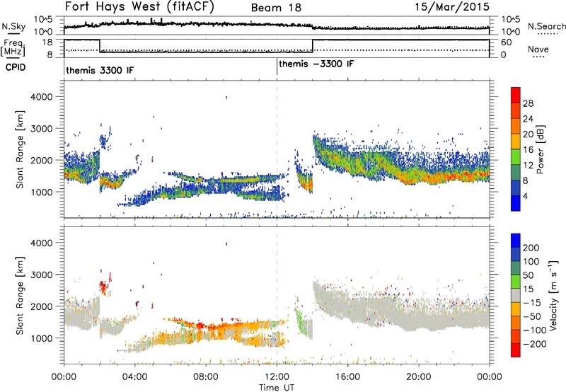Viewport: 566px width, 392px height.
Task: Click the '20:00' time axis tick label
Action: pyautogui.click(x=419, y=377)
